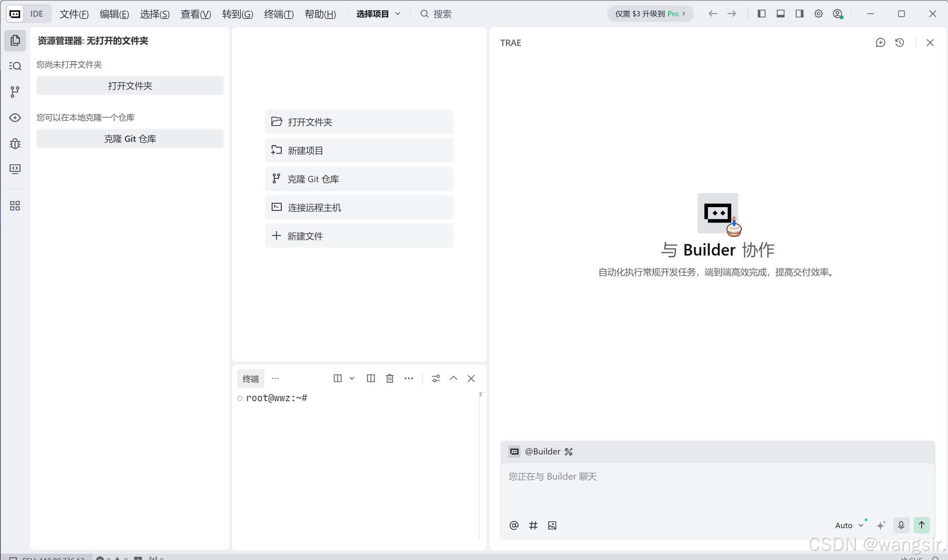Viewport: 948px width, 560px height.
Task: Click the 克隆 Git 仓库 sidebar button
Action: coord(130,139)
